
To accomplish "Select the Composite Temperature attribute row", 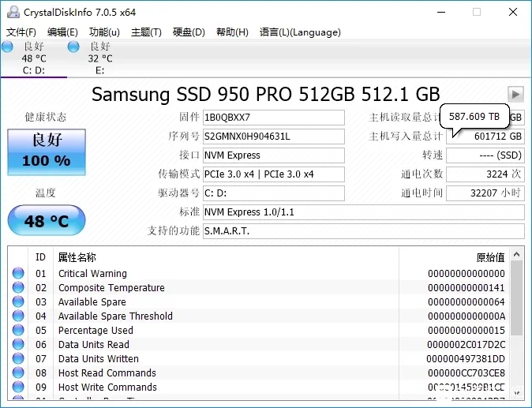I will point(258,287).
